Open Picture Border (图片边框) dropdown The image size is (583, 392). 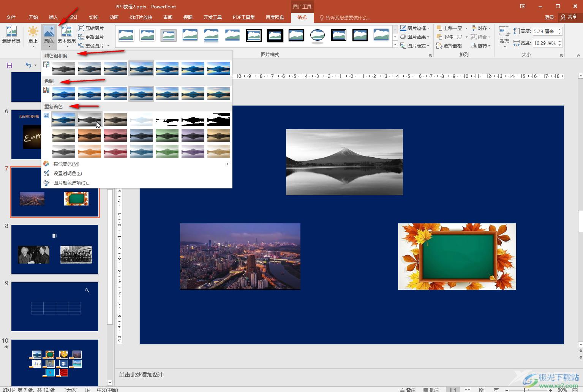(415, 28)
